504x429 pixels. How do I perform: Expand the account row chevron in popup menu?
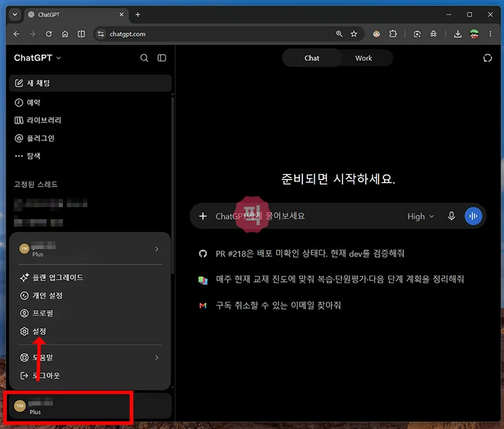click(157, 249)
